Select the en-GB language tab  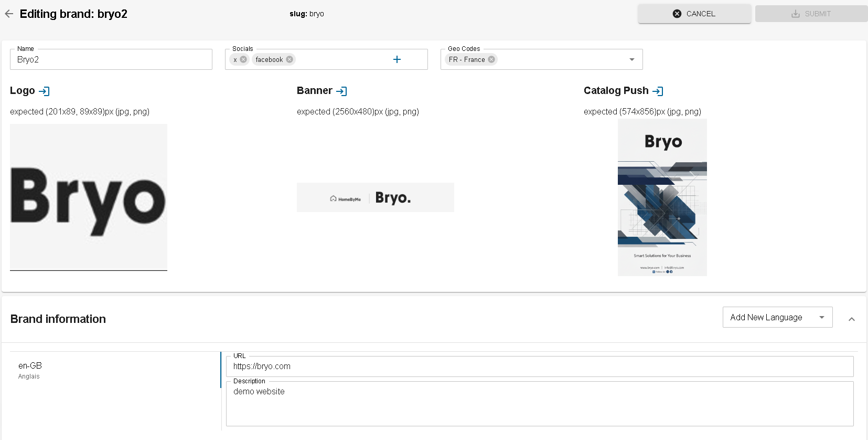point(30,370)
